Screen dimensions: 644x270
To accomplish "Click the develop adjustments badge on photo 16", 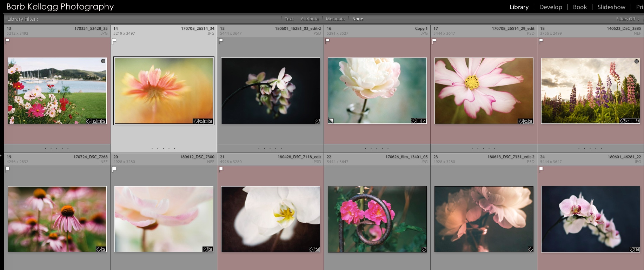I will coord(424,121).
